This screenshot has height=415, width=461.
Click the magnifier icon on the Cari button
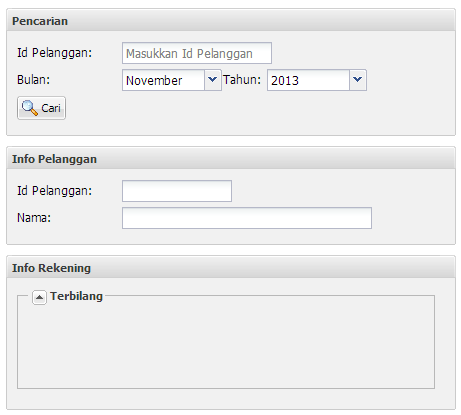tap(30, 108)
